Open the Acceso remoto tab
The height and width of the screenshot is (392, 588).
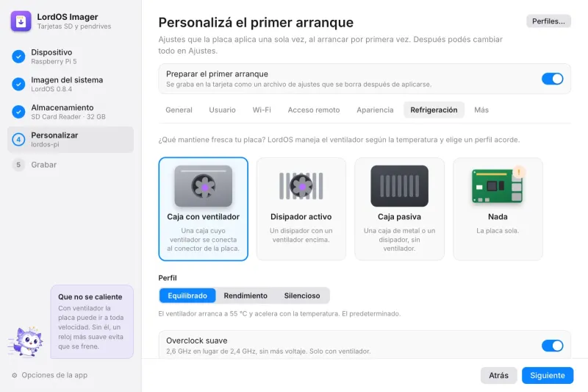pyautogui.click(x=314, y=110)
